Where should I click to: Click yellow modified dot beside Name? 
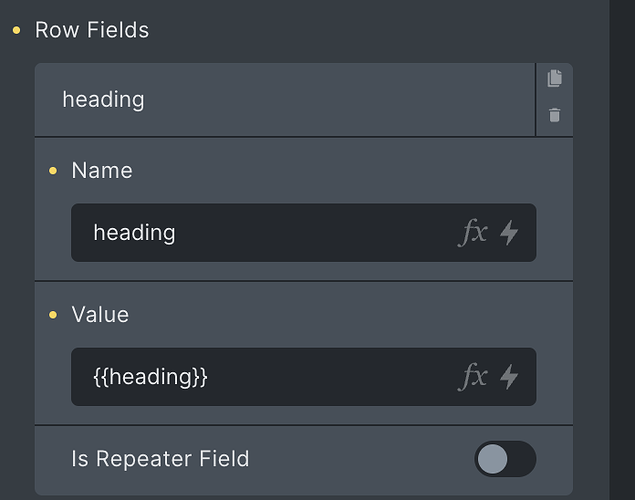coord(53,170)
